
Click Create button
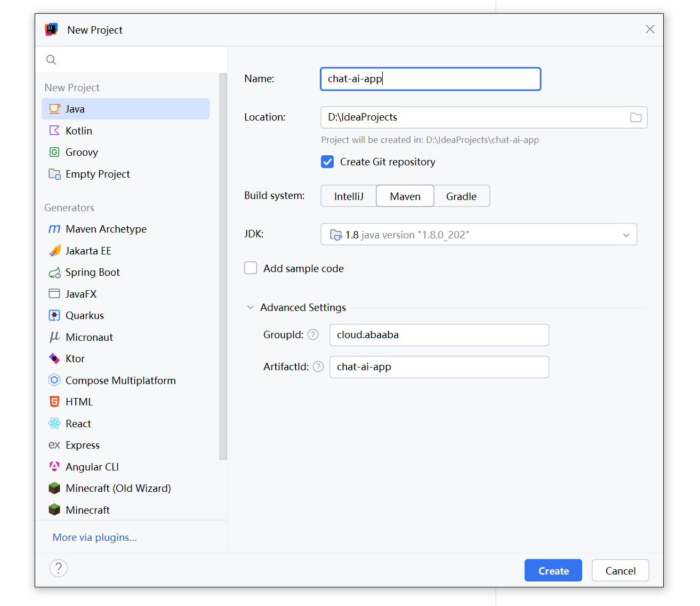tap(553, 570)
